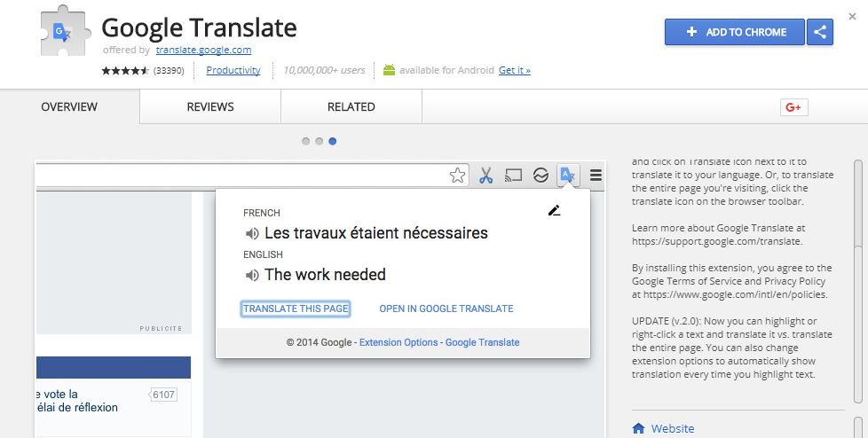This screenshot has height=438, width=868.
Task: Open the Website link
Action: click(673, 428)
